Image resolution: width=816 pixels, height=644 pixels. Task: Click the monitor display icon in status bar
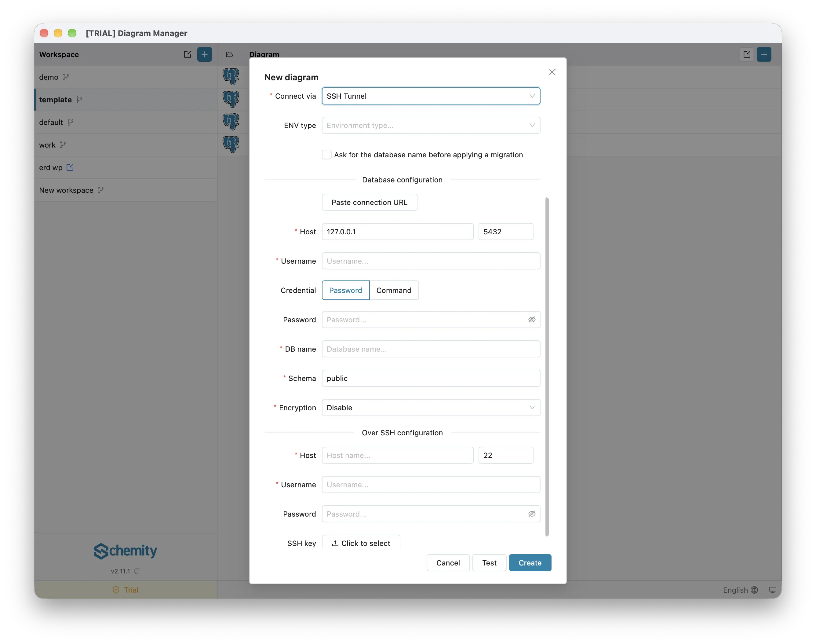pyautogui.click(x=772, y=590)
